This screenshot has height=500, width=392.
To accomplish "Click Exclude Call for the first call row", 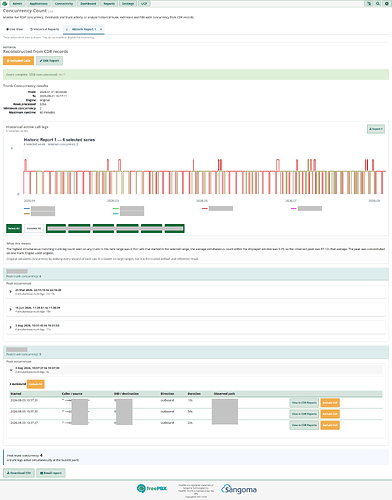I will click(x=330, y=403).
